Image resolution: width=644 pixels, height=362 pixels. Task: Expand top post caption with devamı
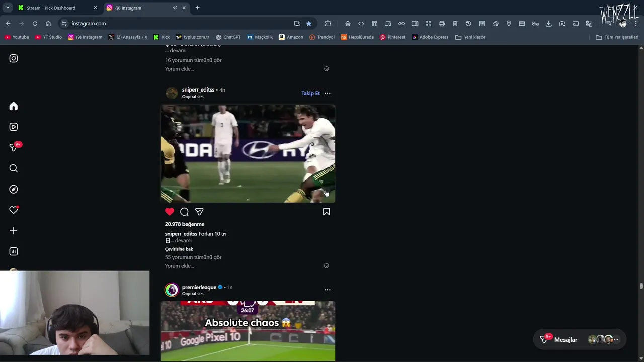(178, 51)
